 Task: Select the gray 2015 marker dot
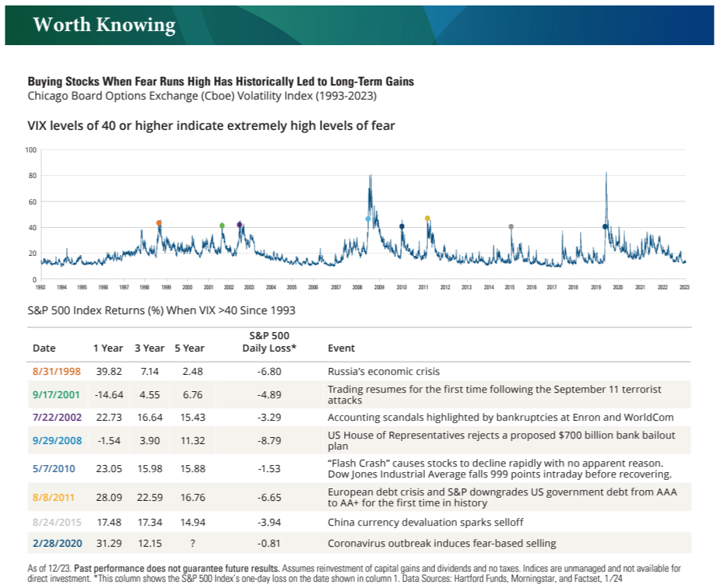pyautogui.click(x=511, y=226)
